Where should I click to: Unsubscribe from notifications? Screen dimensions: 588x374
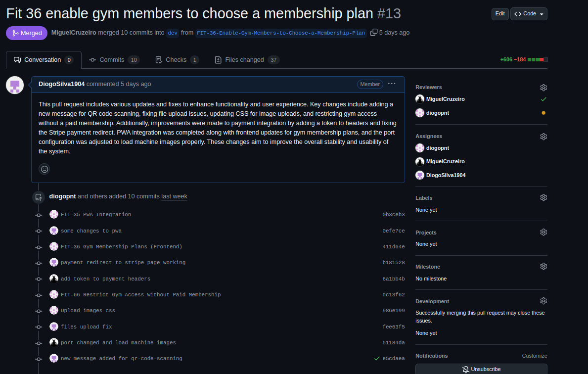pos(481,369)
